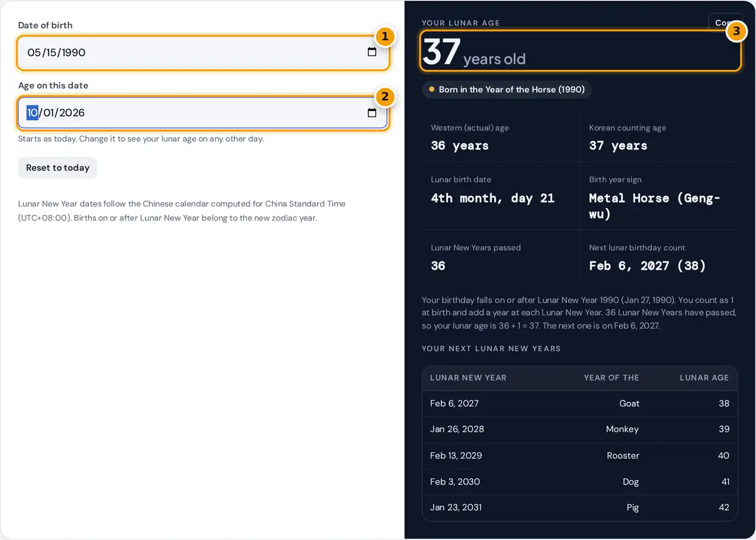The height and width of the screenshot is (540, 756).
Task: Click the LUNAR AGE column header
Action: pyautogui.click(x=704, y=377)
